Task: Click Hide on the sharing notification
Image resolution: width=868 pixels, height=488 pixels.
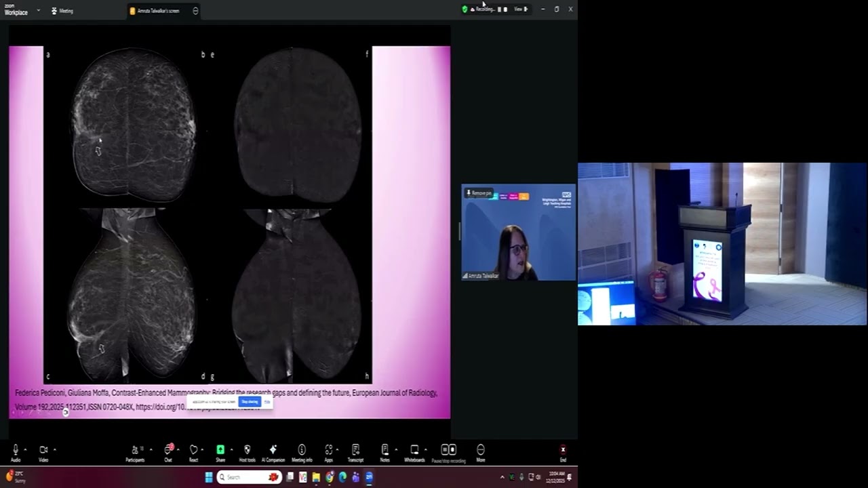Action: click(x=267, y=402)
